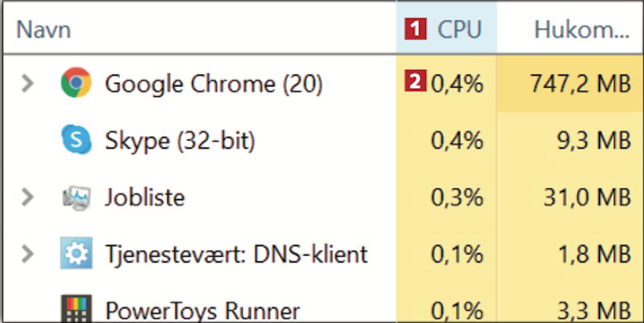Expand the Jobliste process group

[27, 197]
